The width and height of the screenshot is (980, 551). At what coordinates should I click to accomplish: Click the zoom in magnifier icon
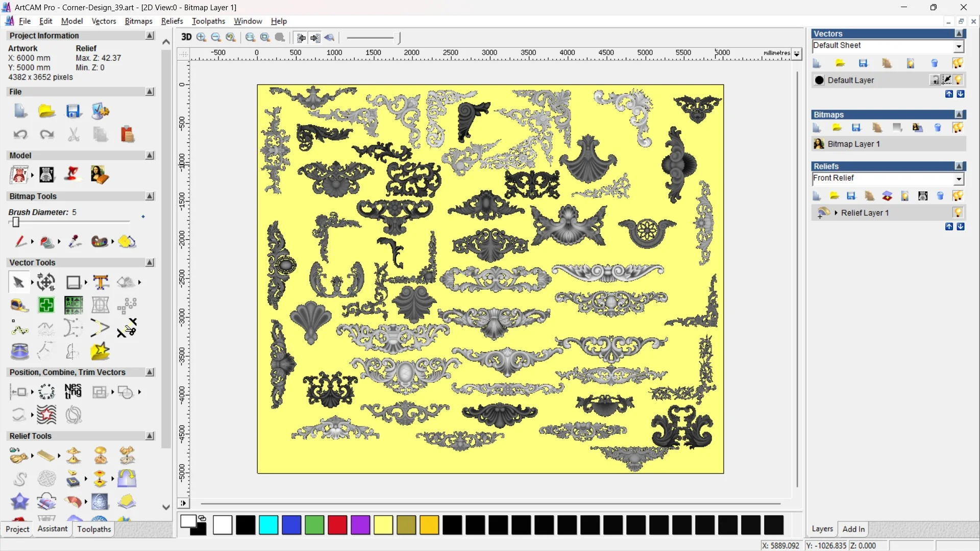(201, 37)
